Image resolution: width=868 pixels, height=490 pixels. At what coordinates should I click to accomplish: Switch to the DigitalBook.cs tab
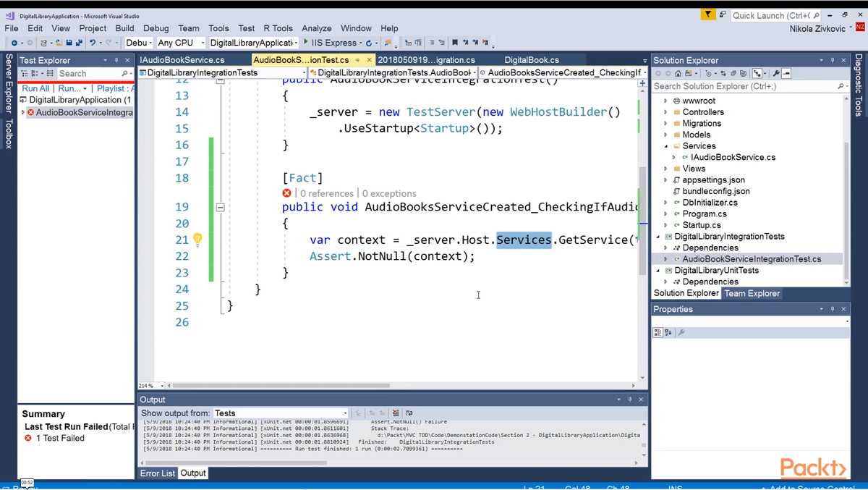tap(532, 60)
